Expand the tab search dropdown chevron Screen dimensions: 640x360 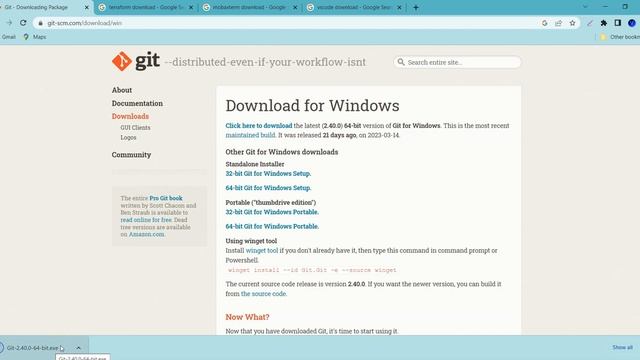(x=585, y=7)
